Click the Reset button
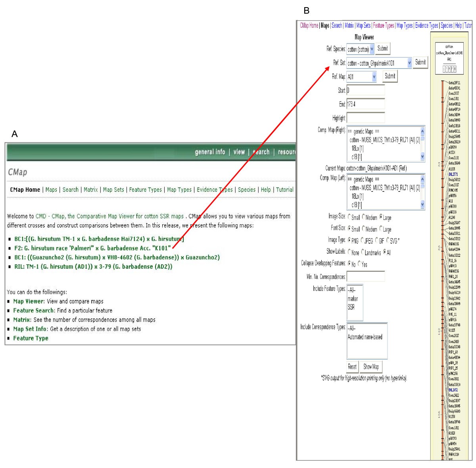The width and height of the screenshot is (476, 468). [352, 367]
